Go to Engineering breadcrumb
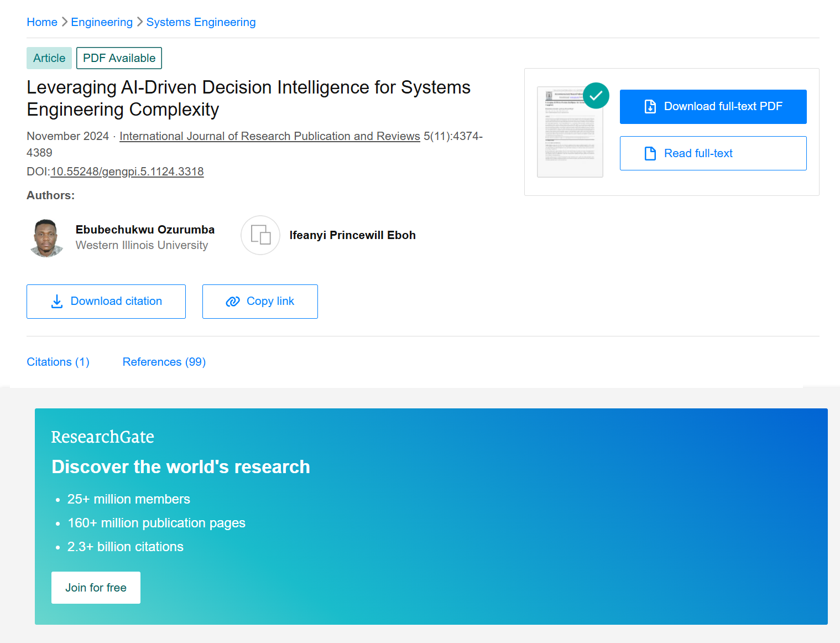840x643 pixels. 102,22
